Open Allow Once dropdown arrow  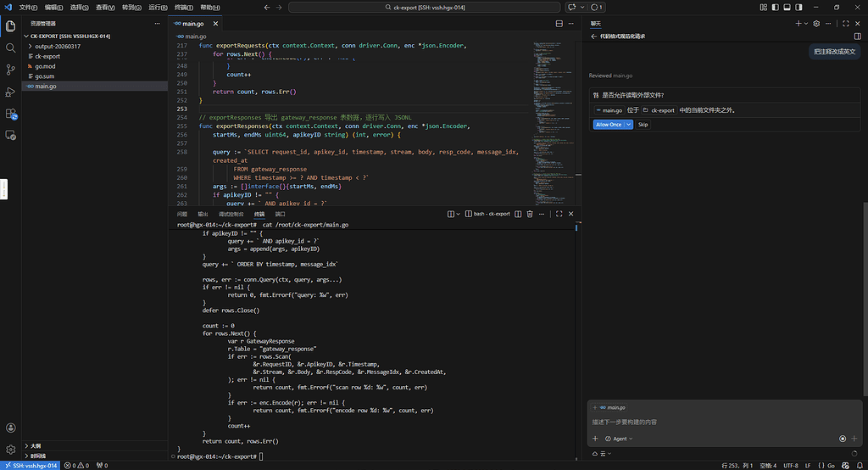[629, 125]
